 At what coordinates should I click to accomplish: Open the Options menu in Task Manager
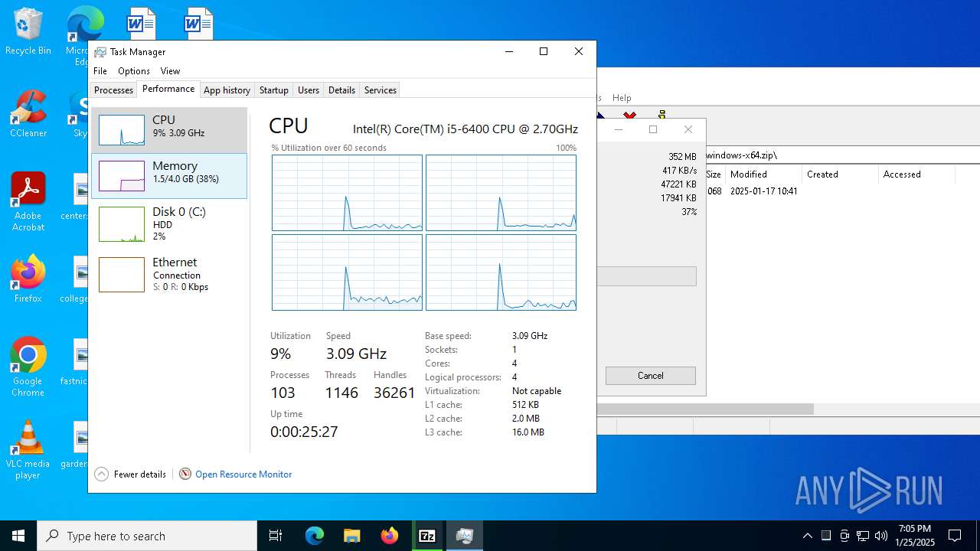click(134, 70)
